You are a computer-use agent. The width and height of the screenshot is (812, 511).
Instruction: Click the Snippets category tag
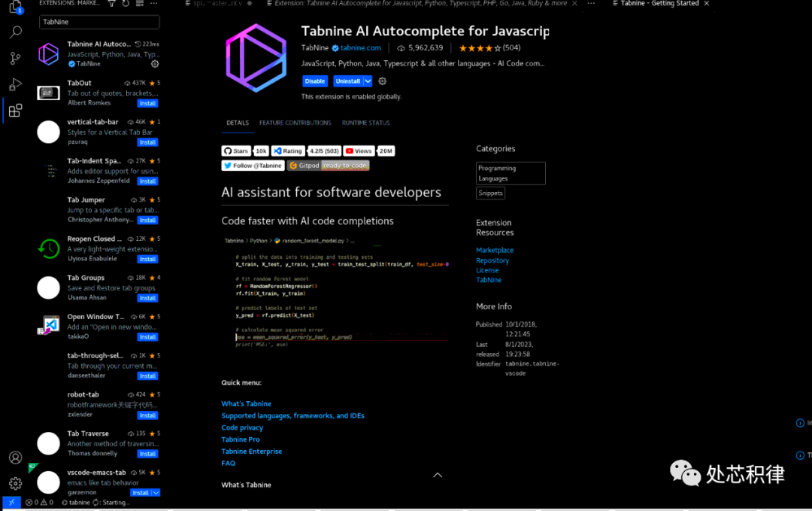pyautogui.click(x=490, y=193)
